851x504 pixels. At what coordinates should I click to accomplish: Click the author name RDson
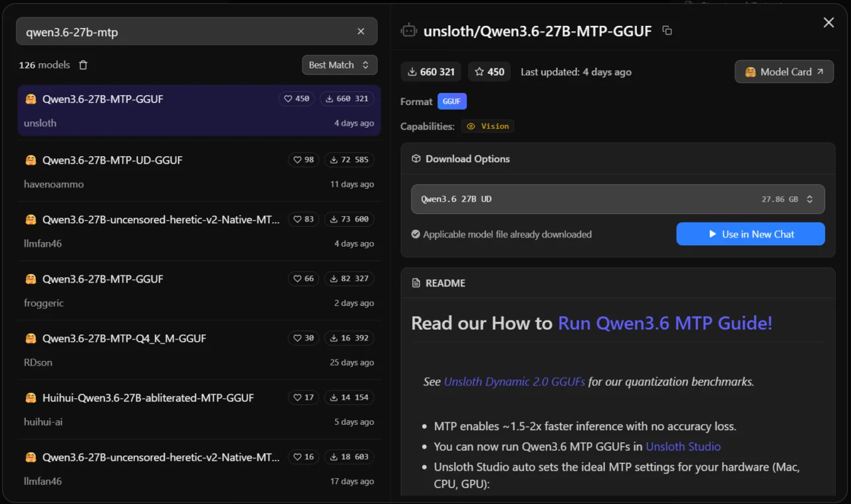pos(38,362)
